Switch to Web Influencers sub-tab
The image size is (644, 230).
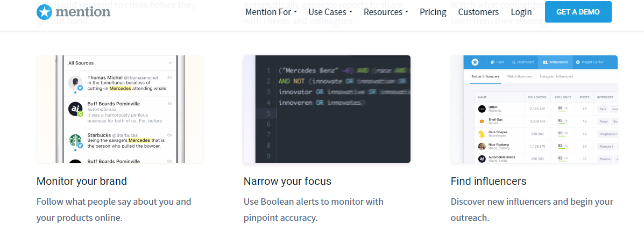[x=520, y=77]
